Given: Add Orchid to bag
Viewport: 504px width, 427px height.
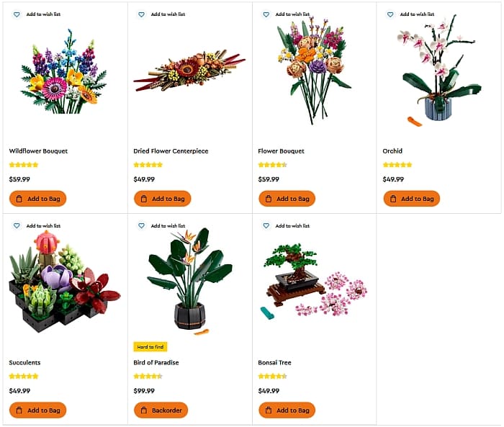Looking at the screenshot, I should click(x=411, y=199).
